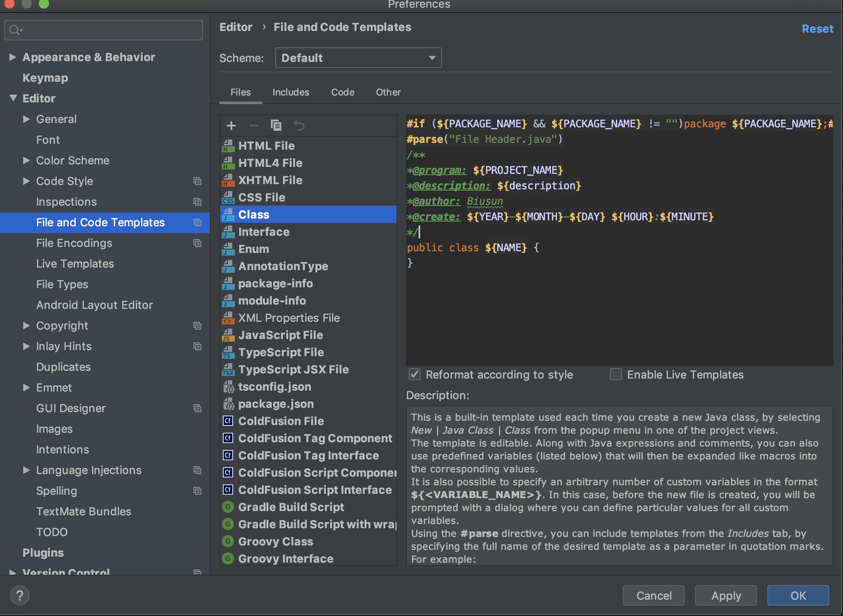Click the Apply button
This screenshot has width=843, height=616.
pos(726,596)
